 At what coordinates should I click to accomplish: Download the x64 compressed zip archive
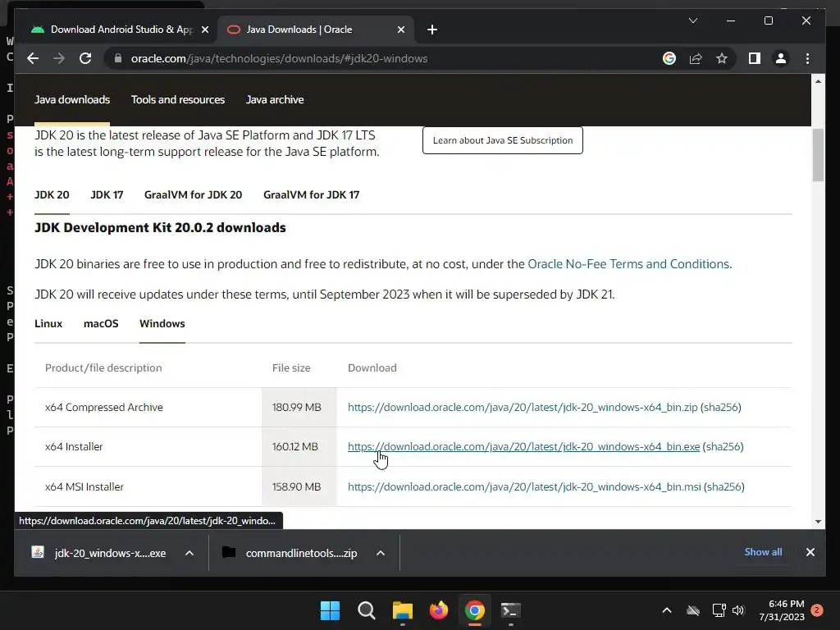[x=523, y=407]
